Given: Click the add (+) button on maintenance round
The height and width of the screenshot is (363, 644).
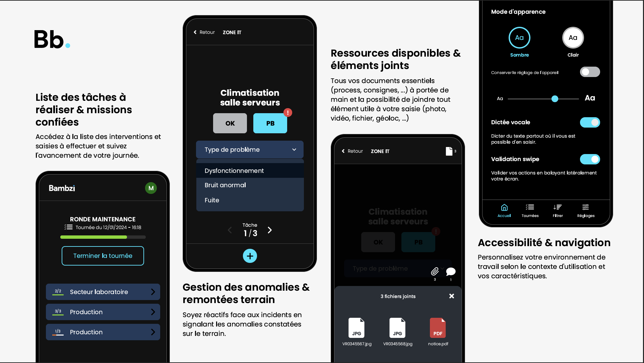Looking at the screenshot, I should (x=250, y=256).
